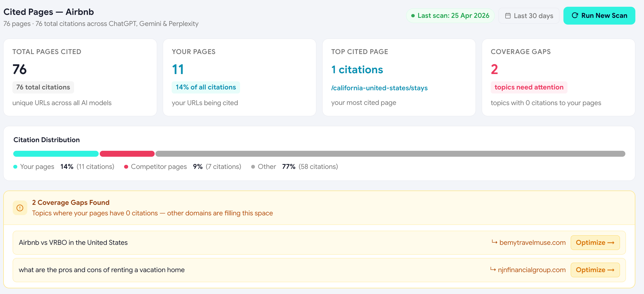
Task: Optimize the Airbnb vs VRBO topic
Action: 595,243
